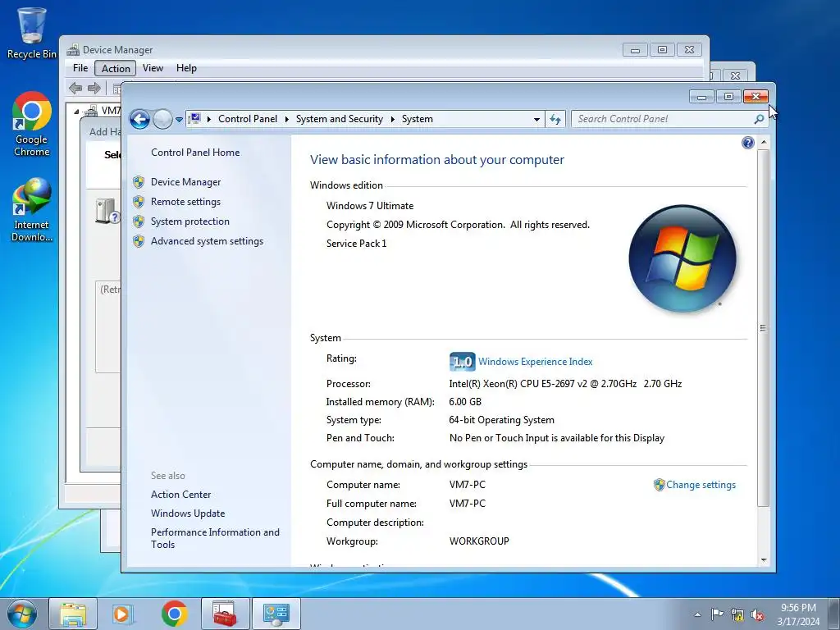Image resolution: width=840 pixels, height=630 pixels.
Task: Launch Internet Download Manager desktop shortcut
Action: pos(32,210)
